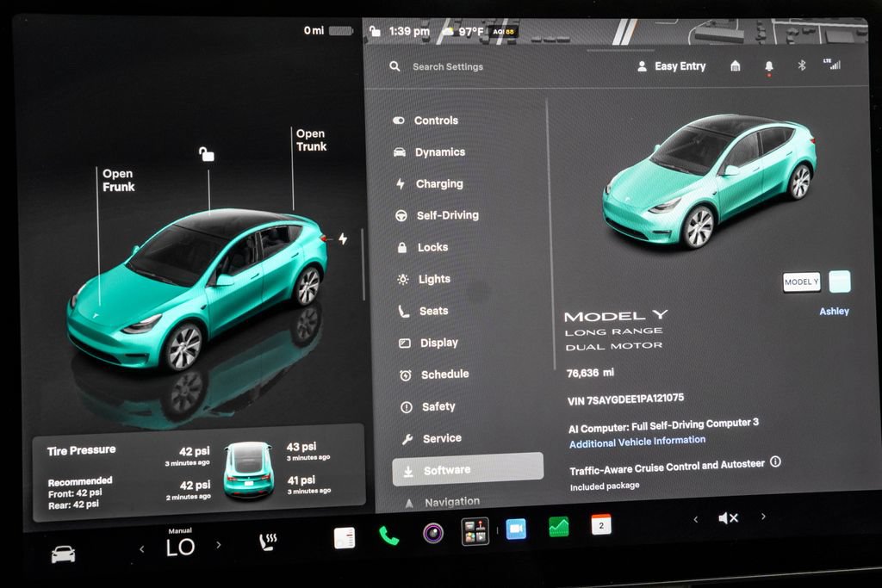This screenshot has width=882, height=588.
Task: Click the vehicle name Ashley
Action: coord(834,311)
